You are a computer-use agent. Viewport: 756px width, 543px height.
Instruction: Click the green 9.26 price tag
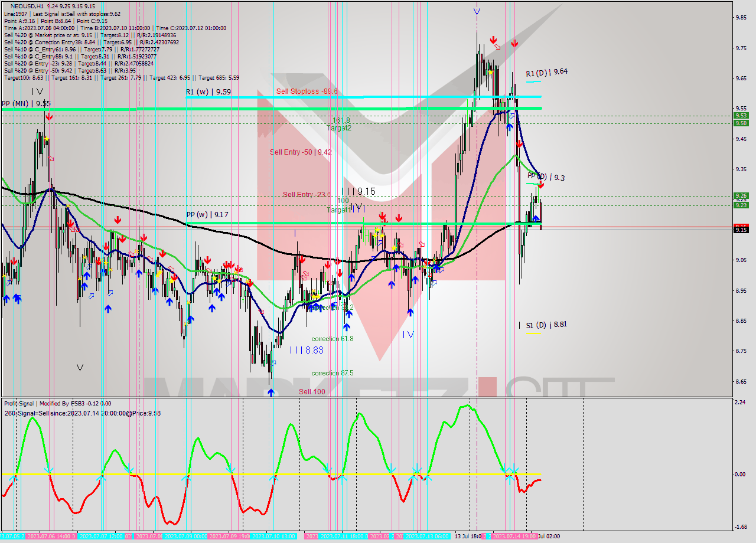coord(741,195)
